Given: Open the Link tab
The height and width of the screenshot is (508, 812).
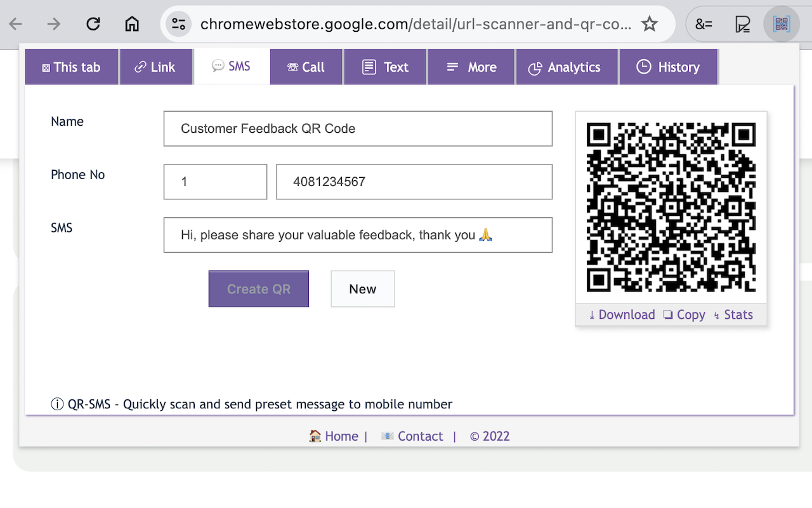Looking at the screenshot, I should 155,67.
